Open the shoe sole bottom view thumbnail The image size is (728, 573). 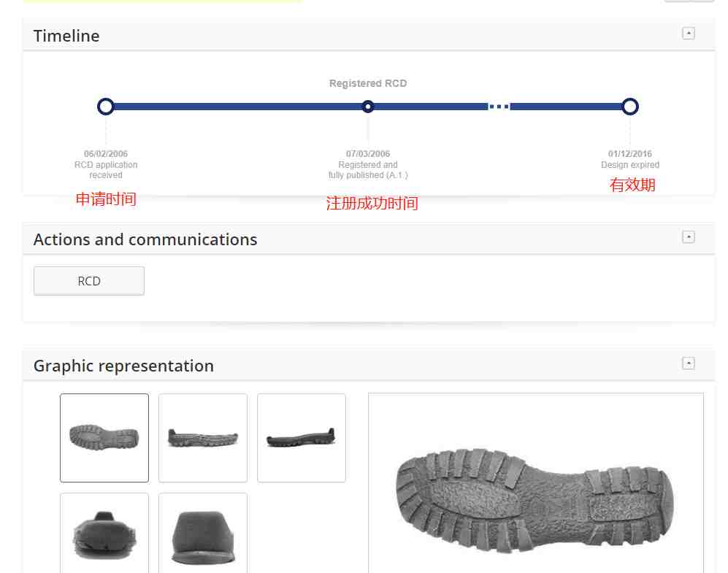tap(104, 438)
